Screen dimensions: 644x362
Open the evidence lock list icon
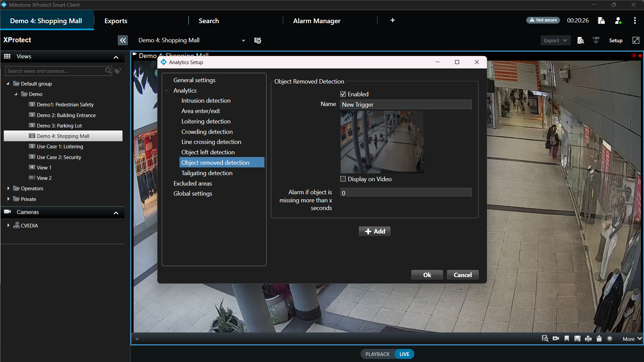pos(601,20)
